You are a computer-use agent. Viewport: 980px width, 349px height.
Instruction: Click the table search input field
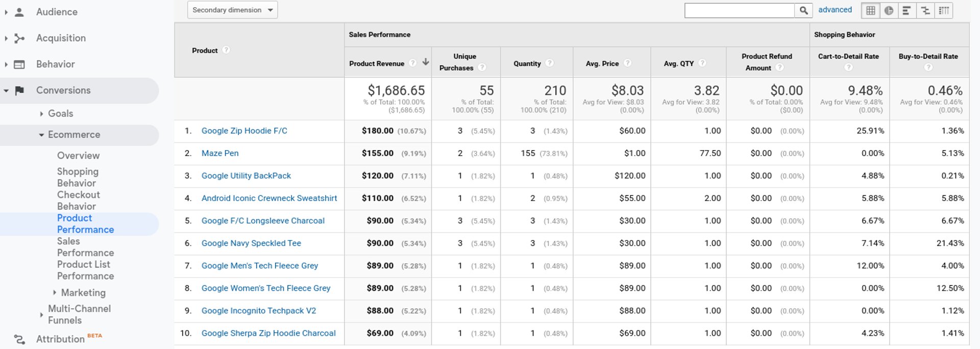coord(739,10)
